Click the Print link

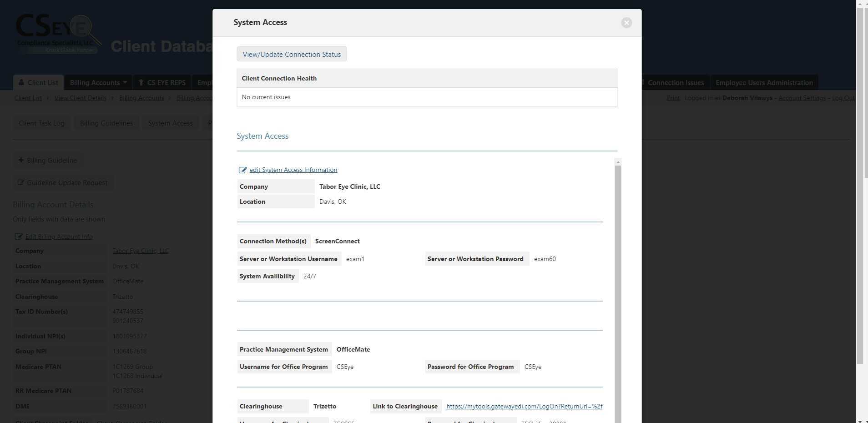[x=672, y=98]
